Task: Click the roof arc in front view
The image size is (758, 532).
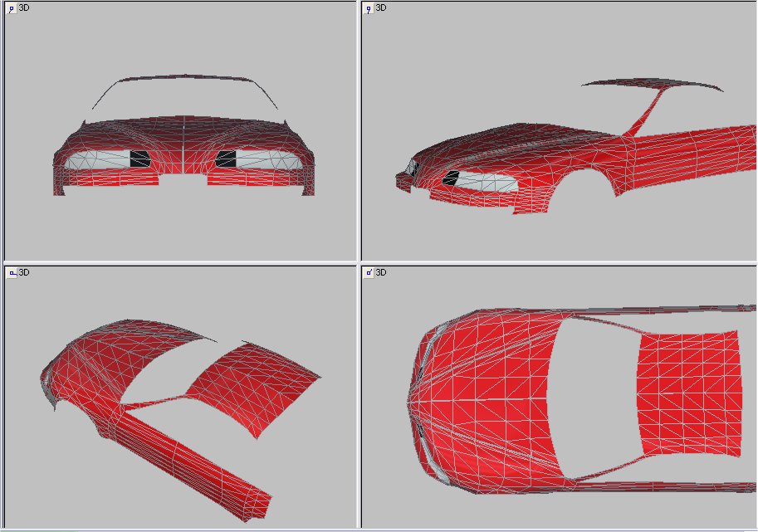Action: tap(184, 79)
